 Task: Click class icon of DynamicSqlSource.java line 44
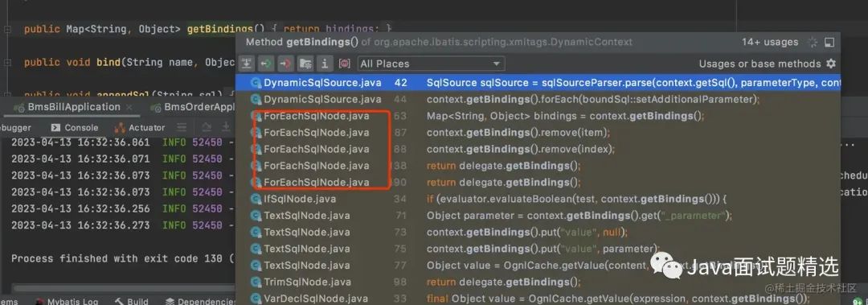pyautogui.click(x=256, y=100)
